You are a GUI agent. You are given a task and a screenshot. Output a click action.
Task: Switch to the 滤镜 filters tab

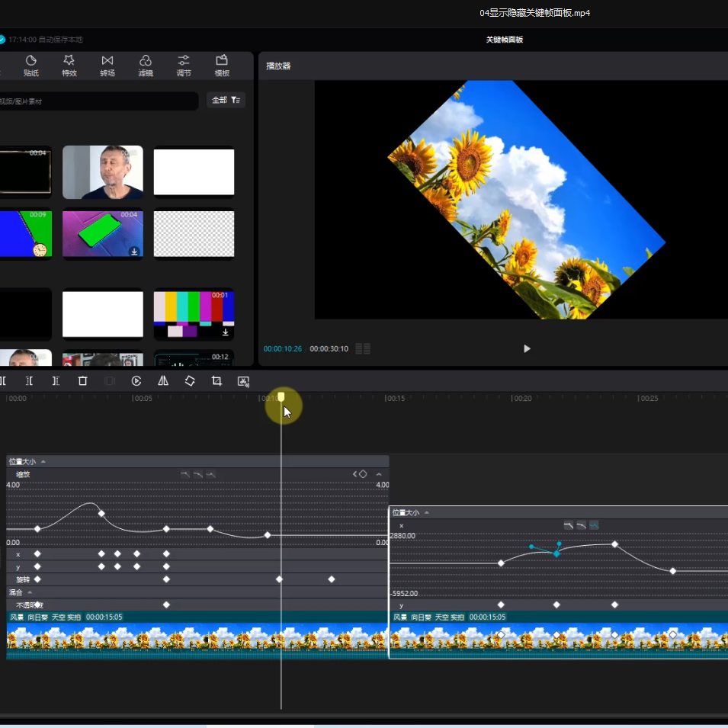[x=146, y=66]
